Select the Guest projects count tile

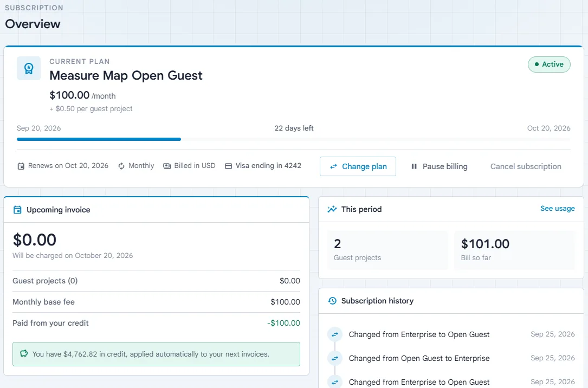click(387, 250)
